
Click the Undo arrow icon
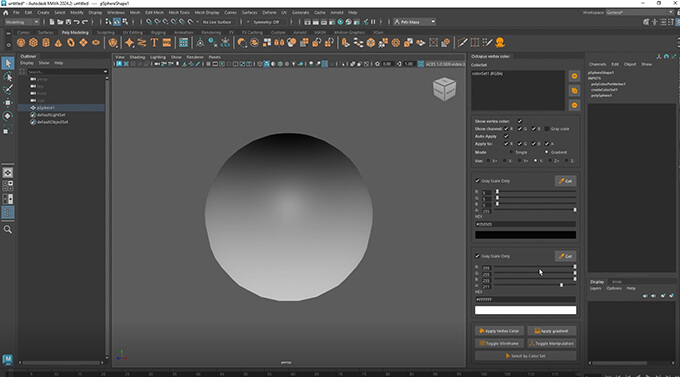pos(76,22)
